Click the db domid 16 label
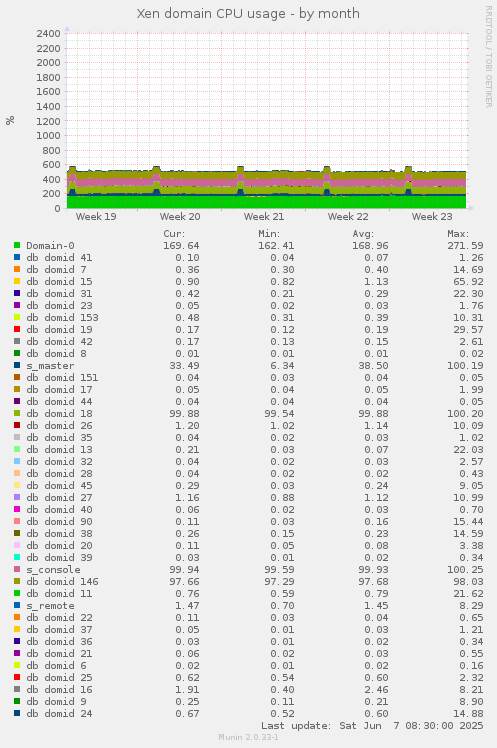Screen dimensions: 497x748 pyautogui.click(x=59, y=689)
